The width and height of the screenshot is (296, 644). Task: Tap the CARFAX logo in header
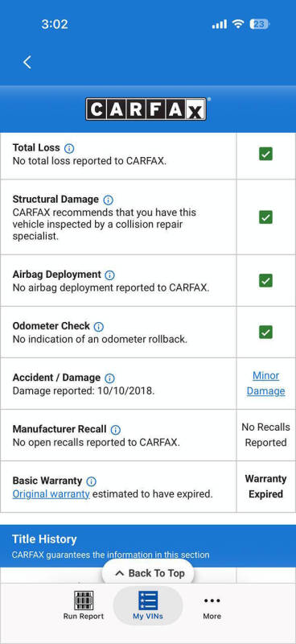[146, 109]
